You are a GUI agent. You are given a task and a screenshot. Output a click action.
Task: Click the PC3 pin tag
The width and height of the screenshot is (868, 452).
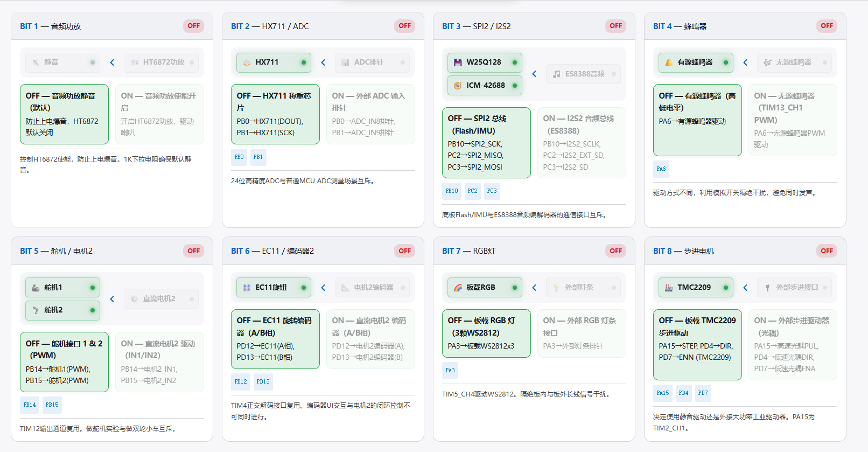(x=492, y=191)
